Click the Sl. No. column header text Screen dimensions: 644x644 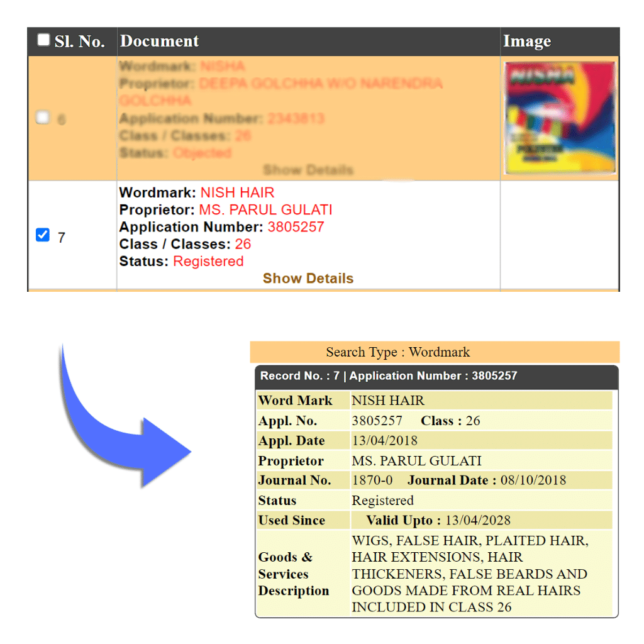point(79,42)
